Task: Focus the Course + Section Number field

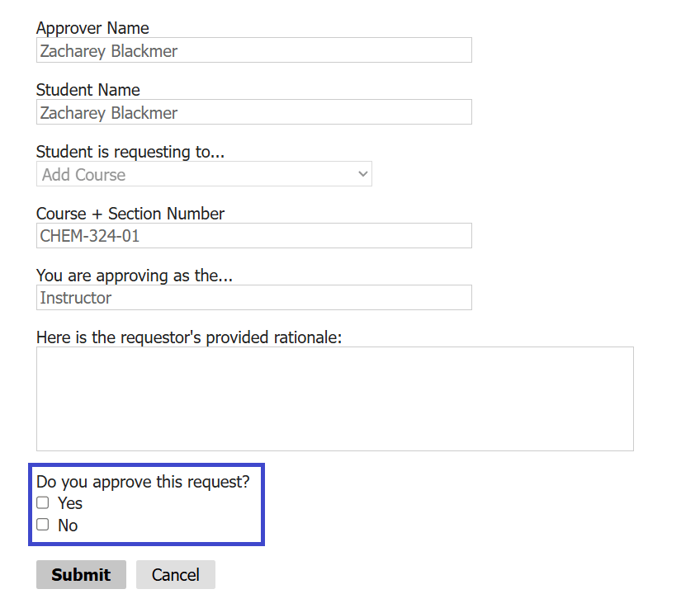Action: (253, 236)
